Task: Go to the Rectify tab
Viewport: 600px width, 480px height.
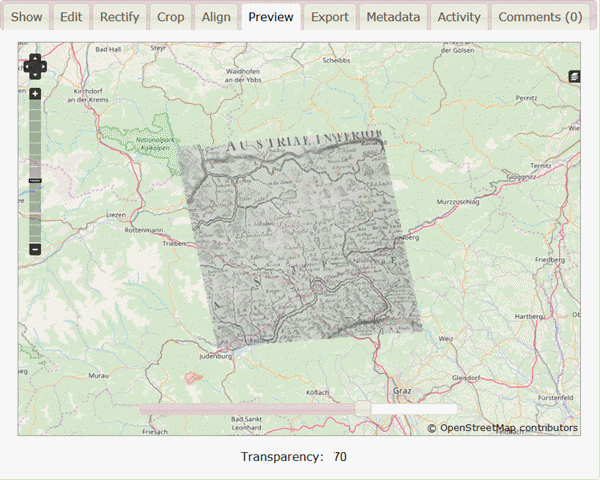Action: pyautogui.click(x=119, y=17)
